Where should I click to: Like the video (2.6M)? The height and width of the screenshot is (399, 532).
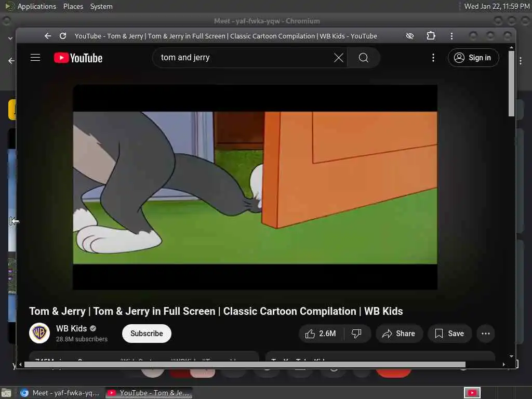[321, 334]
